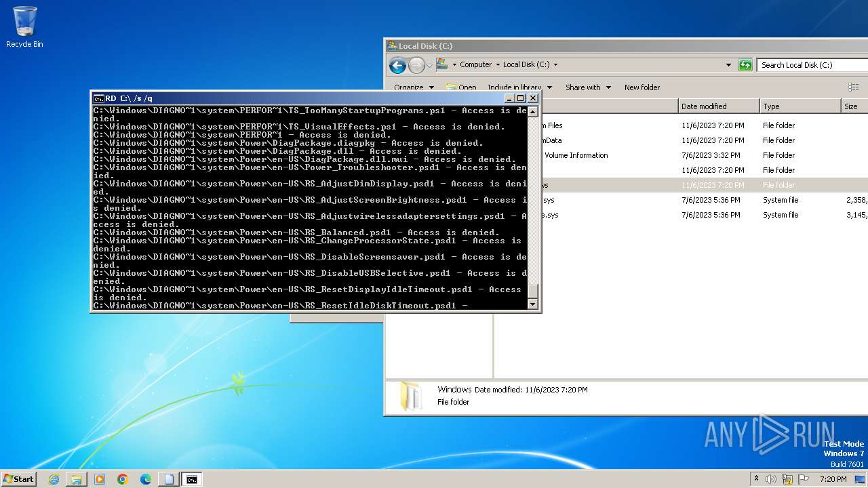Screen dimensions: 868x488
Task: Focus the Search Local Disk (C:) box
Action: (x=812, y=65)
